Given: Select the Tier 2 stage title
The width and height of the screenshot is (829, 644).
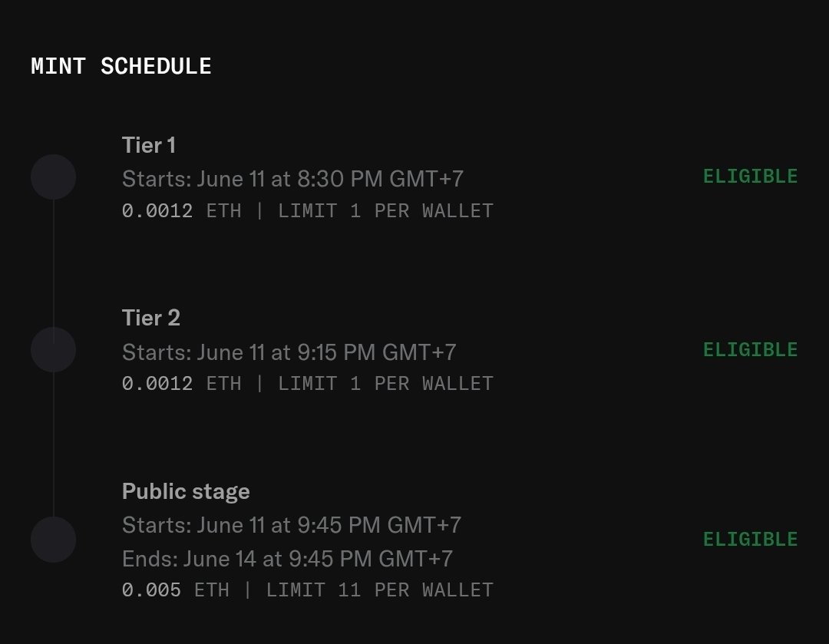Looking at the screenshot, I should click(x=151, y=318).
